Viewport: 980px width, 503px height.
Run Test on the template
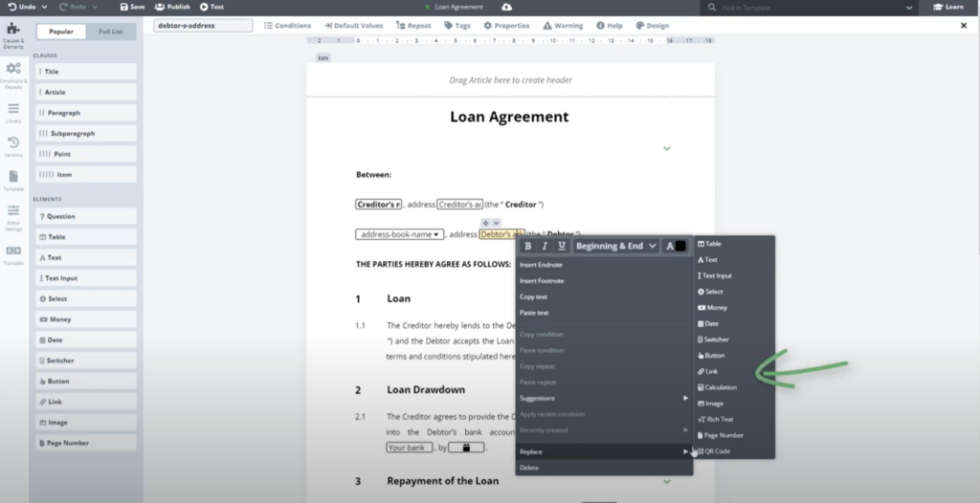pyautogui.click(x=212, y=7)
